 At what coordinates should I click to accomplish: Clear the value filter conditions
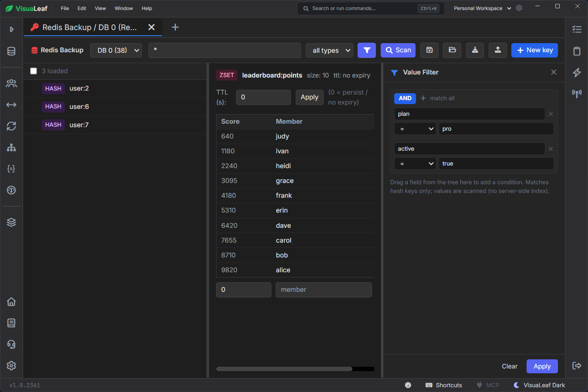(510, 366)
